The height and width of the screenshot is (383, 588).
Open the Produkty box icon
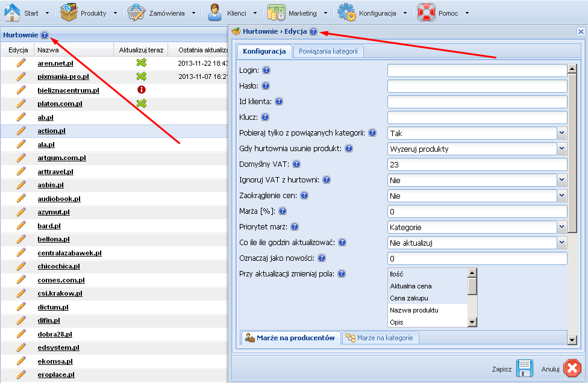tap(69, 13)
